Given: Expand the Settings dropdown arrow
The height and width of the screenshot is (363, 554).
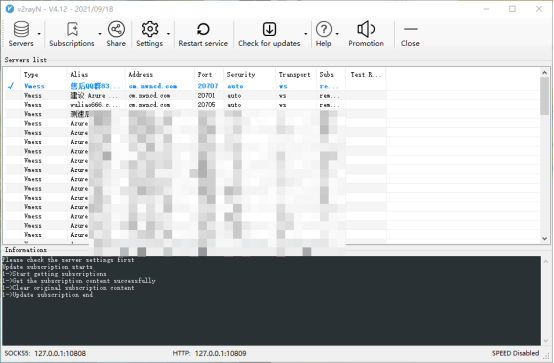Looking at the screenshot, I should [x=169, y=34].
